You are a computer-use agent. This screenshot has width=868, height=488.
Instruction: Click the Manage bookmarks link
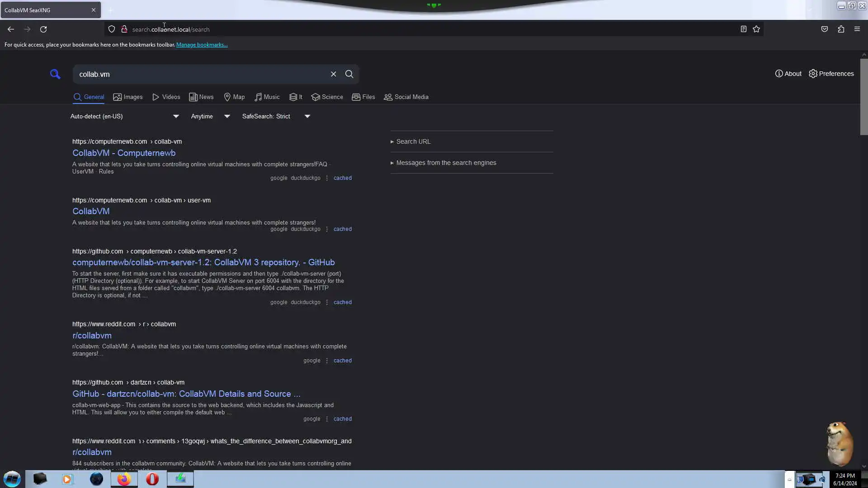pyautogui.click(x=202, y=45)
